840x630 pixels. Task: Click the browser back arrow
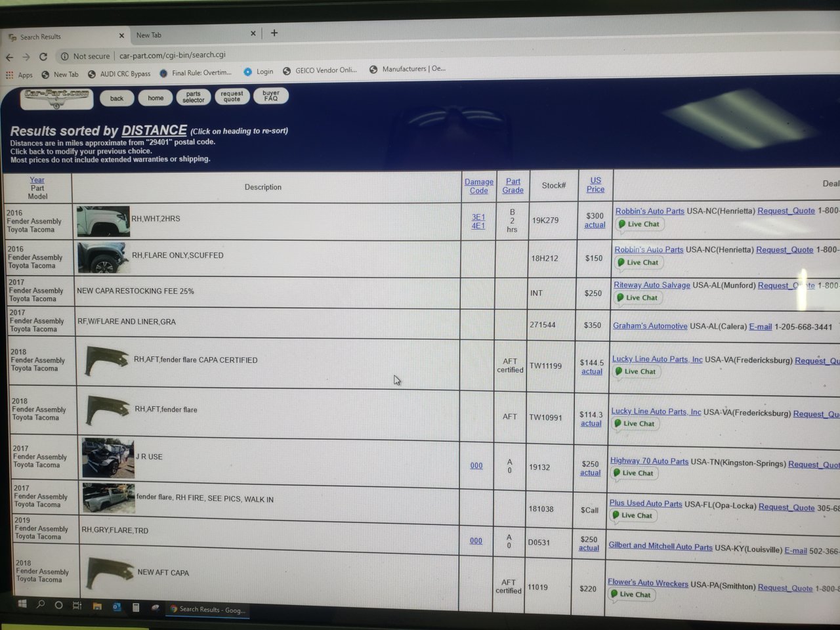pos(9,57)
